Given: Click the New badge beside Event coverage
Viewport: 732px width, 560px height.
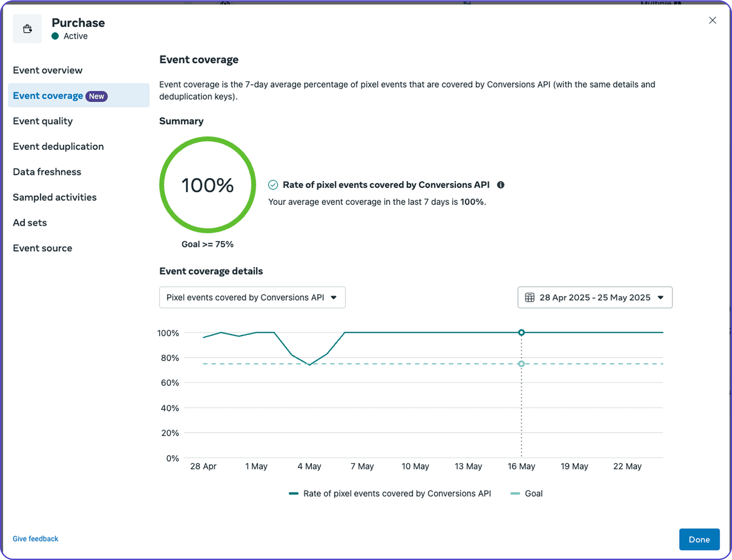Looking at the screenshot, I should click(x=96, y=96).
